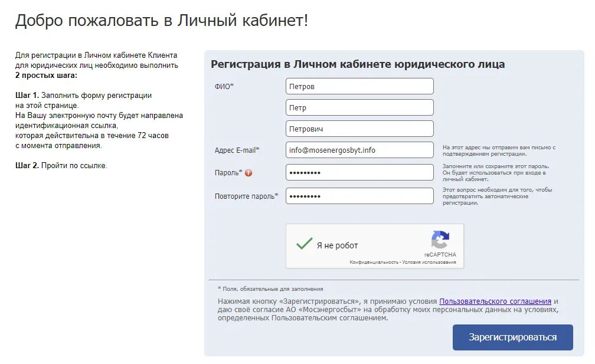Screen dimensions: 595x364
Task: Click the Добро пожаловать page title
Action: coord(162,21)
